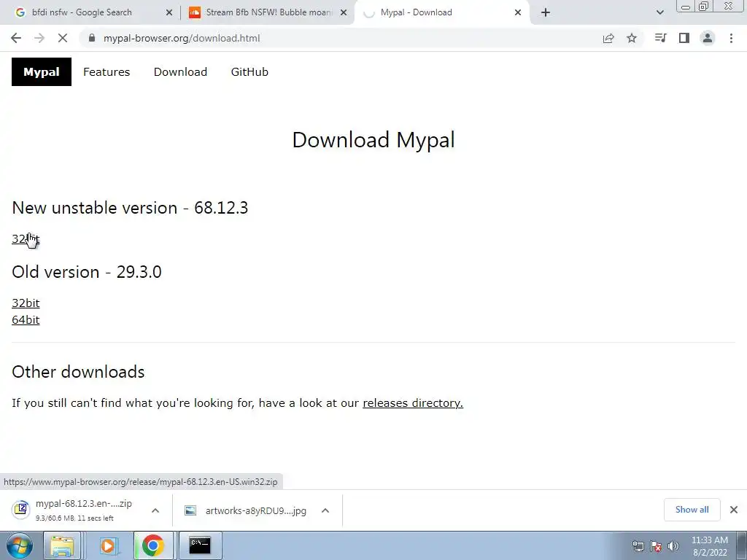This screenshot has width=747, height=560.
Task: Open the Windows Start menu
Action: 20,545
